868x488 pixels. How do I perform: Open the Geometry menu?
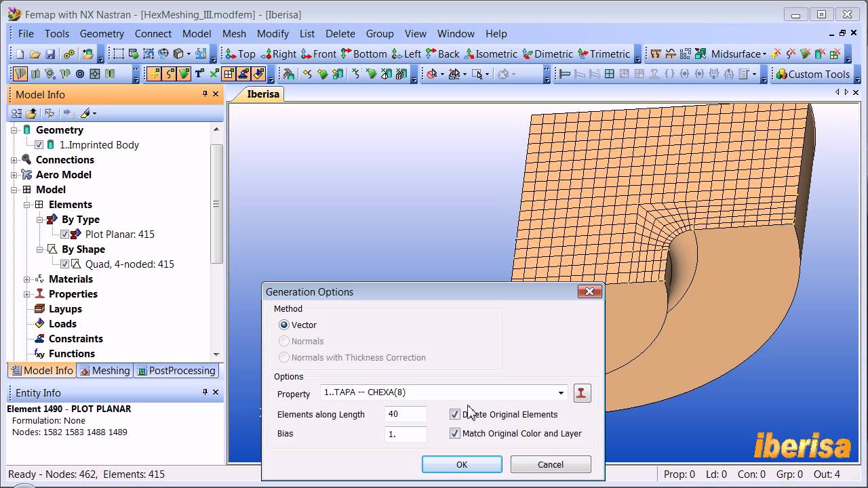click(x=102, y=33)
